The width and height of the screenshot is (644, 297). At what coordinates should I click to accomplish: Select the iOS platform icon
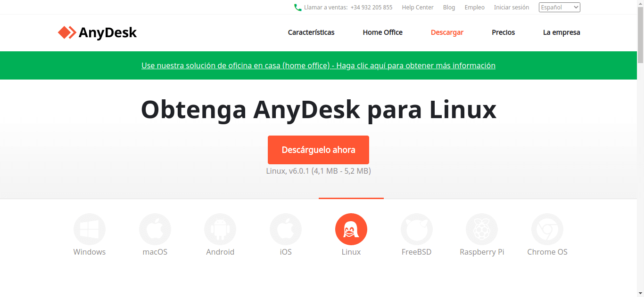click(x=286, y=229)
